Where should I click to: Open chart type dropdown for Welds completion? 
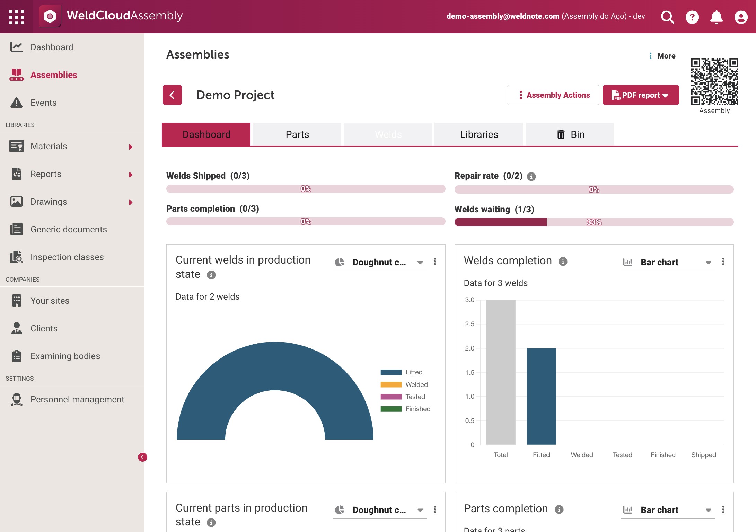(x=668, y=262)
